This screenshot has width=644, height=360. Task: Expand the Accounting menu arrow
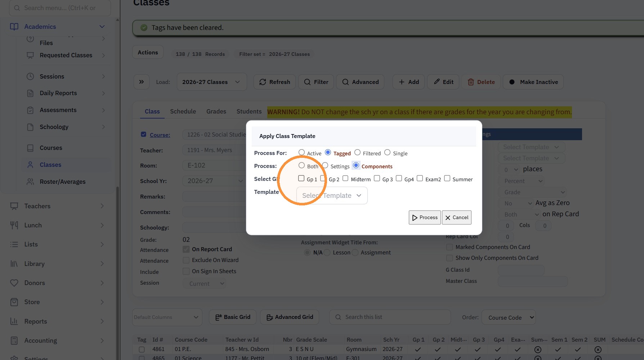[x=102, y=341]
